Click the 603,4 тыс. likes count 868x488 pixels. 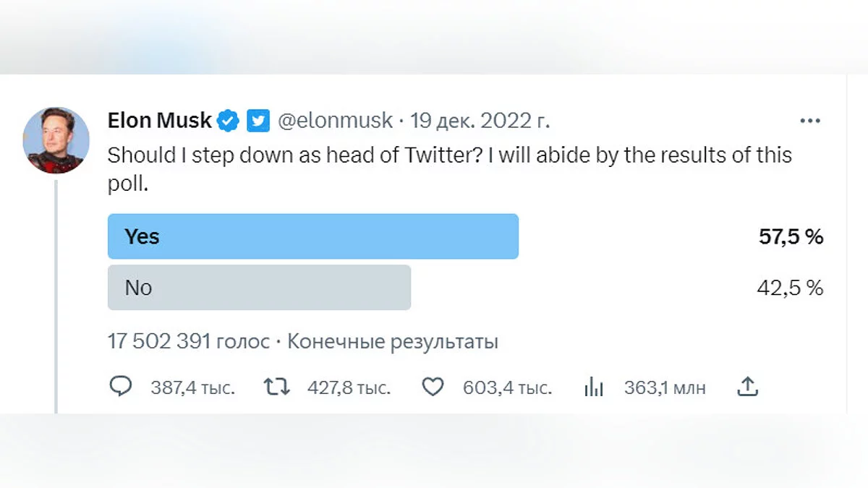coord(507,388)
